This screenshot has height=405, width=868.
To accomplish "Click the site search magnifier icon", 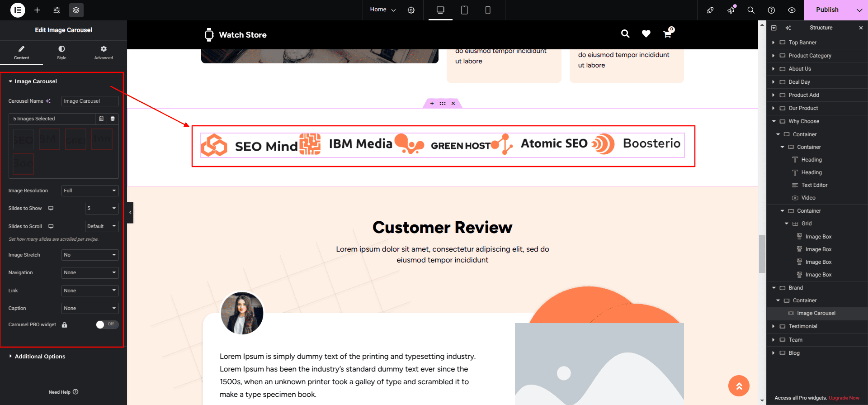I will pyautogui.click(x=625, y=33).
